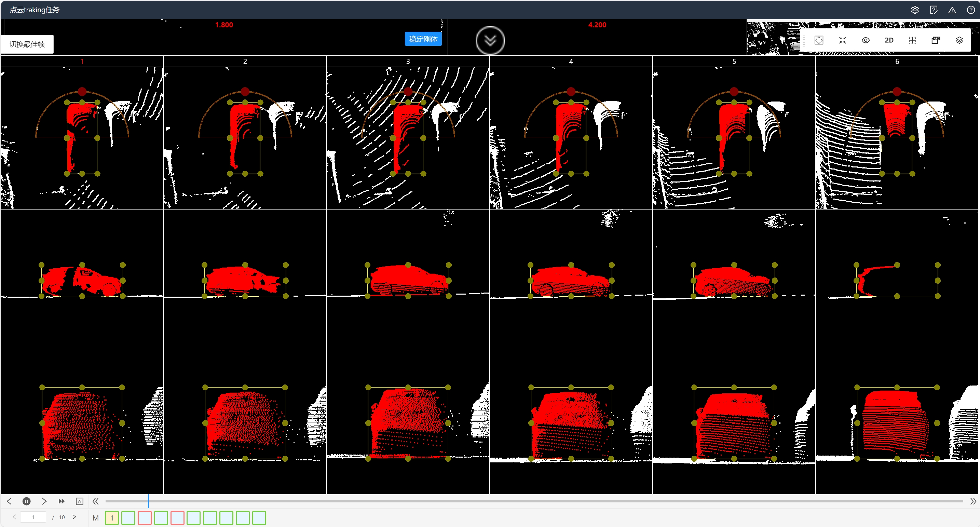Click the ABC label display icon
Screen dimensions: 980x527
936,40
